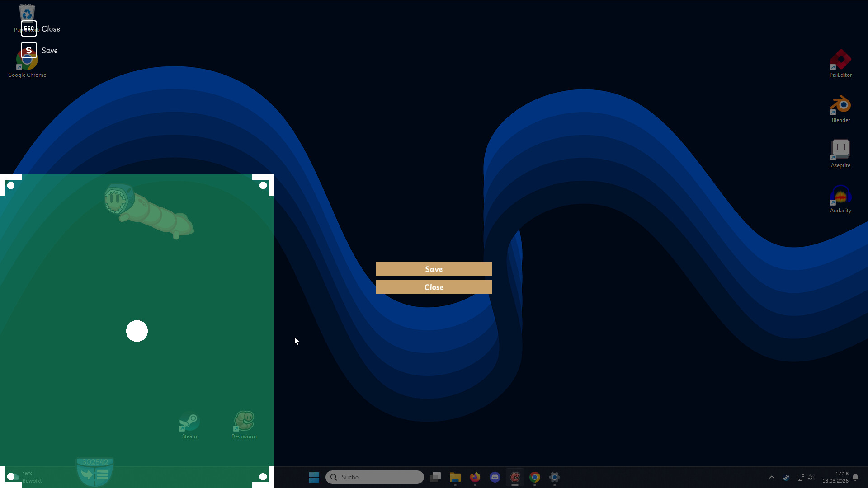Image resolution: width=868 pixels, height=488 pixels.
Task: Click the Deskworm worm icon in the taskbar
Action: point(515,477)
